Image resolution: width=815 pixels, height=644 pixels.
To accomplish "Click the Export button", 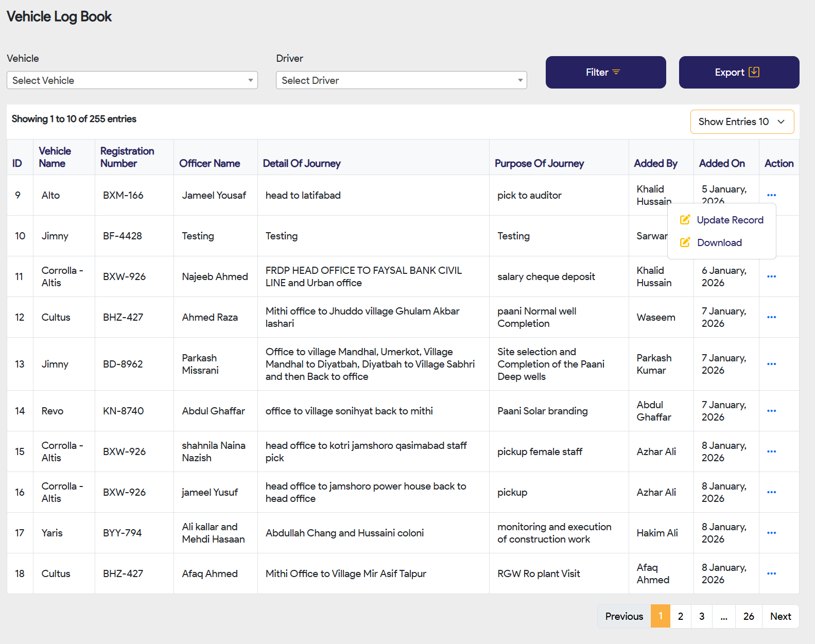I will coord(738,72).
